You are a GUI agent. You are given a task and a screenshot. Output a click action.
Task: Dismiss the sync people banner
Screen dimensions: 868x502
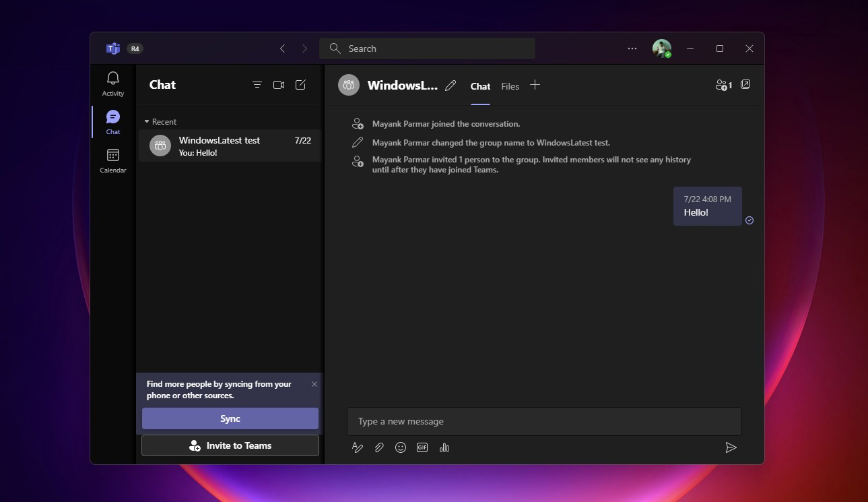[x=314, y=384]
